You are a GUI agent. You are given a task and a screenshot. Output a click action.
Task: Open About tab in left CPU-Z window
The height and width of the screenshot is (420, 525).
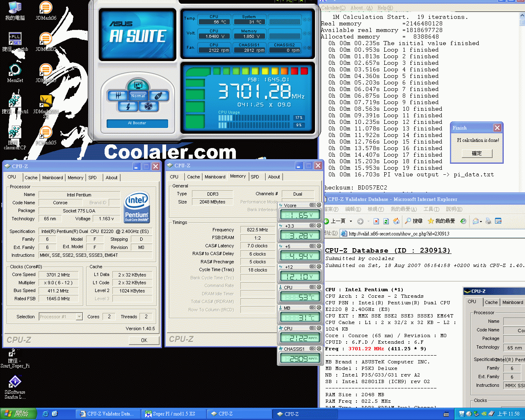[x=112, y=178]
